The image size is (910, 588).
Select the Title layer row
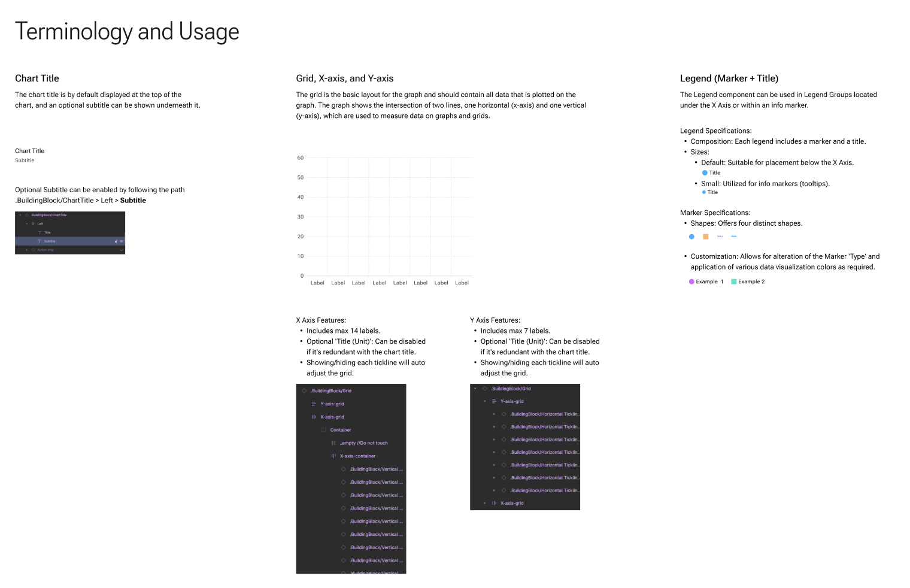click(x=70, y=232)
